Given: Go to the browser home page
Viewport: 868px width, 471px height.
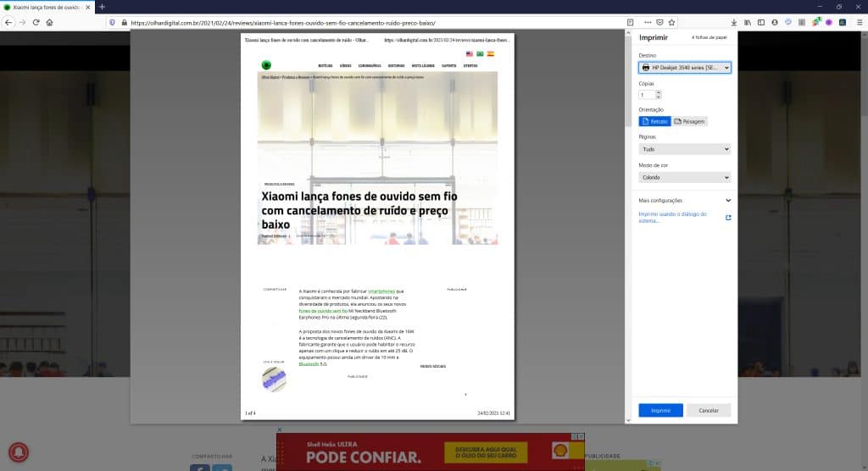Looking at the screenshot, I should pos(49,23).
